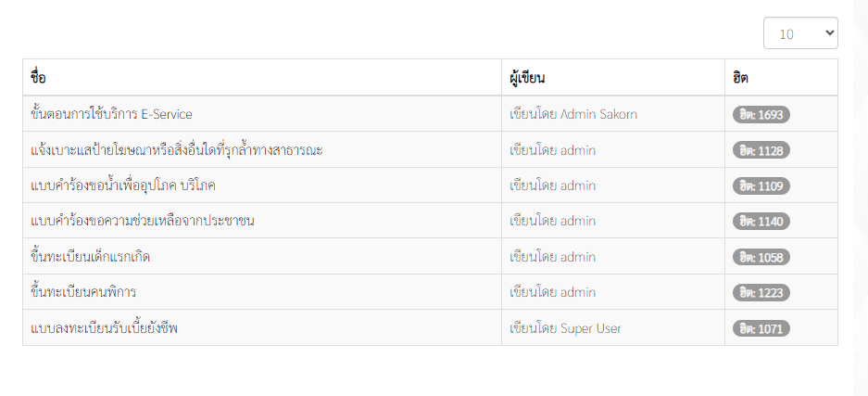
Task: Open ขั้นตอนการใช้บริการ E-Service article
Action: tap(112, 114)
